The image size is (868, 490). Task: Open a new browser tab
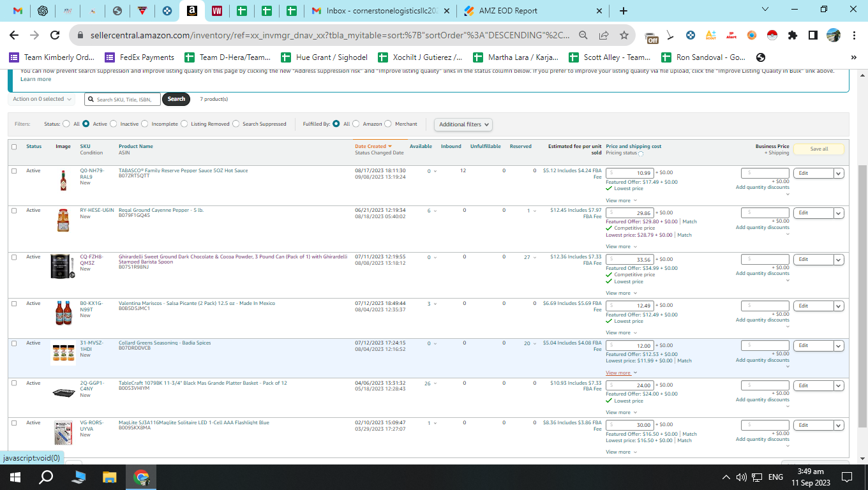[624, 11]
